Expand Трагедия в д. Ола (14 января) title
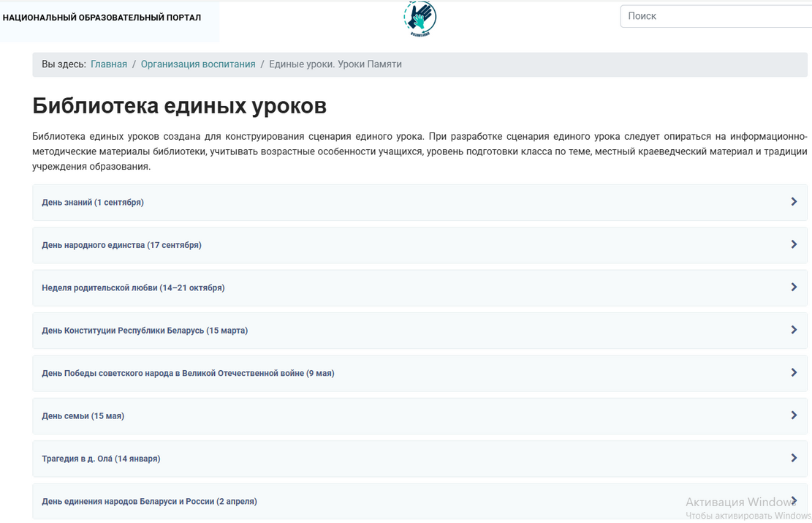This screenshot has height=523, width=812. (x=101, y=459)
